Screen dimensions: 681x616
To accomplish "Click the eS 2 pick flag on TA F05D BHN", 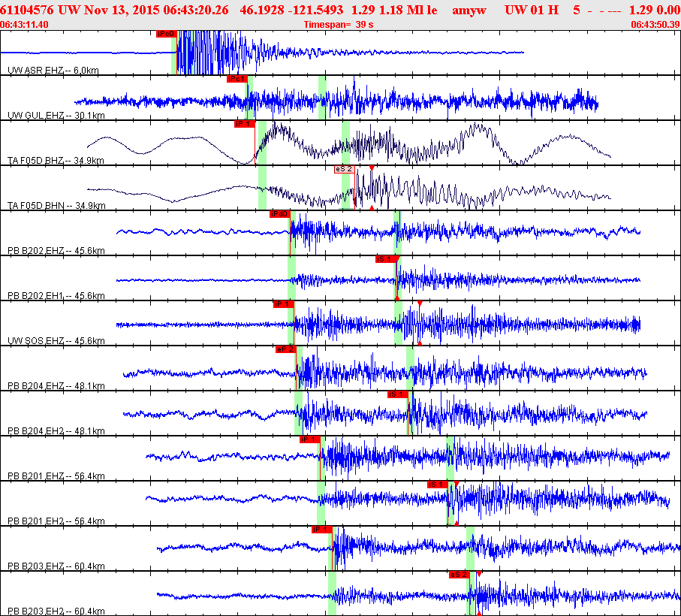I will click(344, 169).
